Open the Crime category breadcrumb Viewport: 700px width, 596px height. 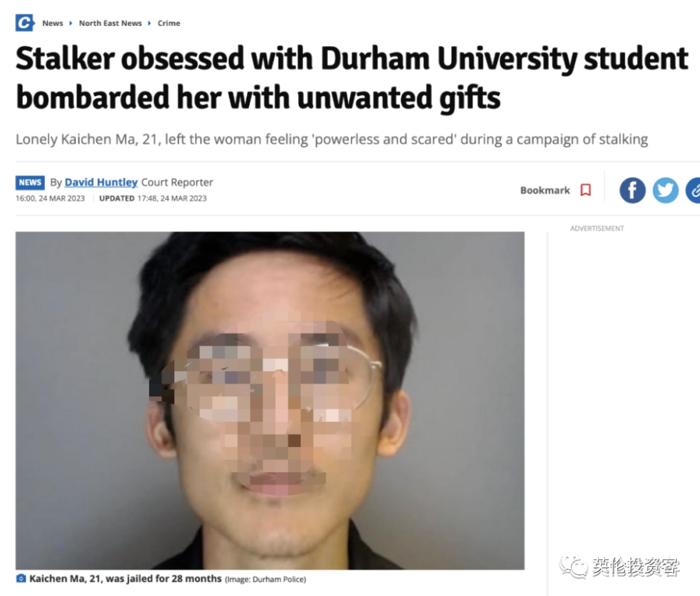point(169,23)
